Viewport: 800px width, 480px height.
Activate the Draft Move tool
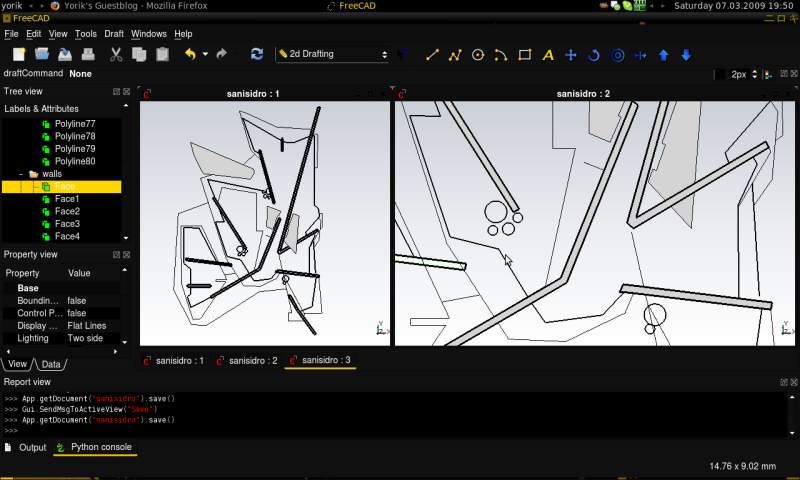point(571,54)
